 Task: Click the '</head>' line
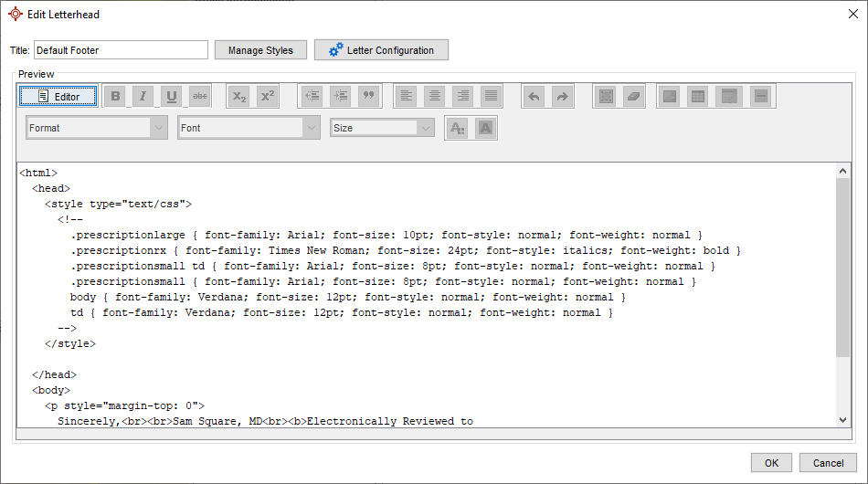54,374
